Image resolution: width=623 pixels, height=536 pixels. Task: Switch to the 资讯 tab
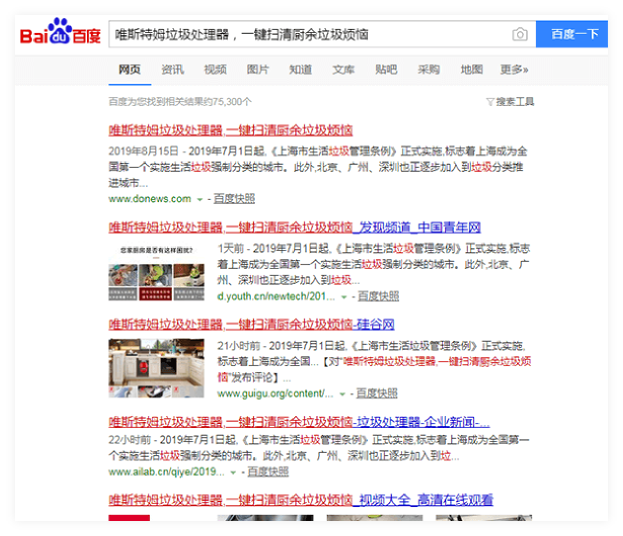pyautogui.click(x=172, y=70)
